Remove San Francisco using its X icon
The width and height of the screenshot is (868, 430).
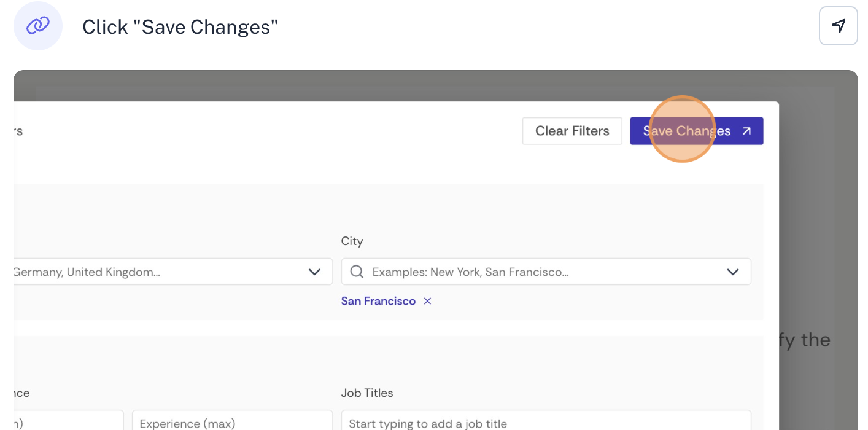point(427,301)
